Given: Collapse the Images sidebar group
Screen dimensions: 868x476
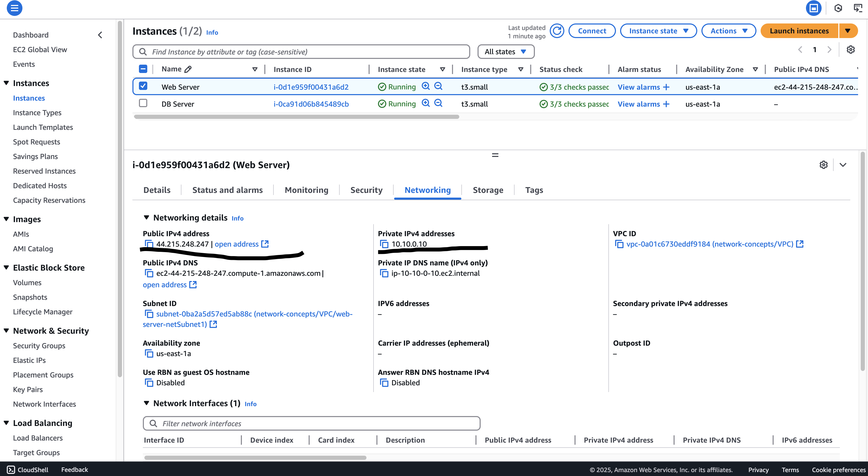Looking at the screenshot, I should tap(6, 219).
